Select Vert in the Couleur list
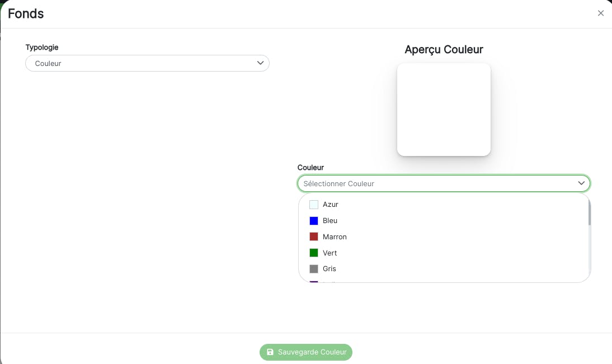Image resolution: width=612 pixels, height=364 pixels. pyautogui.click(x=329, y=253)
